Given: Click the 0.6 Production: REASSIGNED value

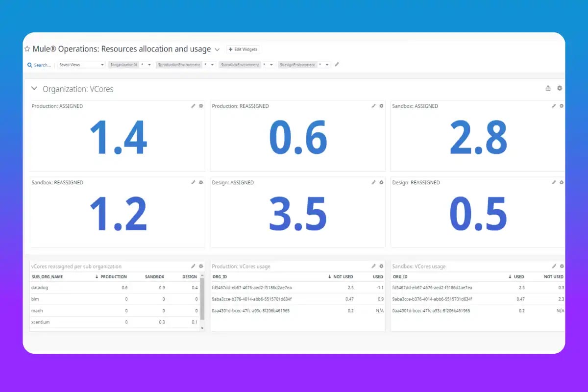Looking at the screenshot, I should coord(298,137).
